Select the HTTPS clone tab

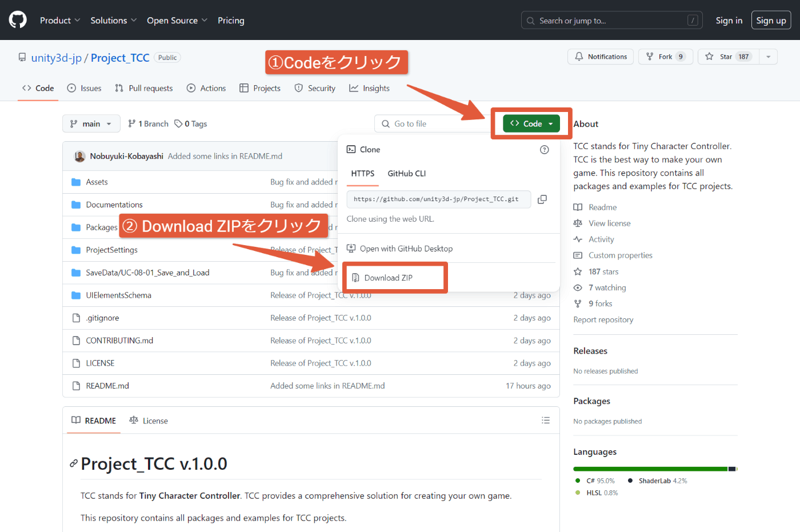click(x=363, y=174)
